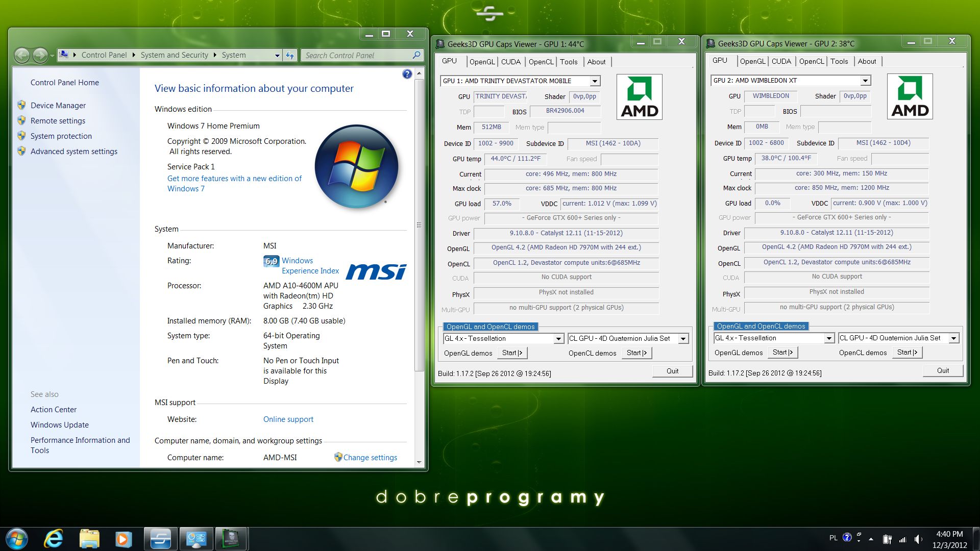
Task: Click the shield icon beside Remote settings
Action: click(x=21, y=120)
